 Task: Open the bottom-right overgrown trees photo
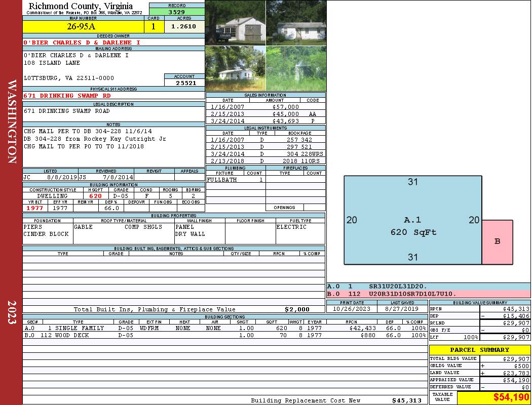[x=296, y=68]
